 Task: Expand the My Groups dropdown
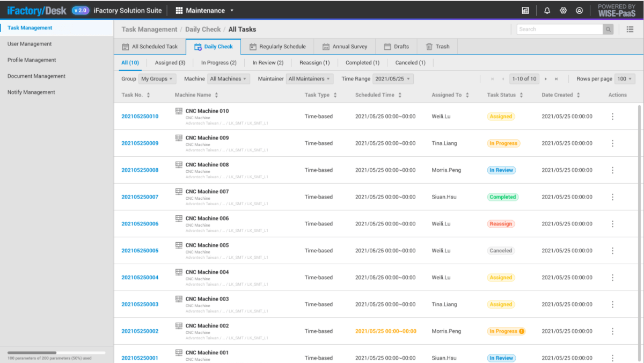coord(157,79)
